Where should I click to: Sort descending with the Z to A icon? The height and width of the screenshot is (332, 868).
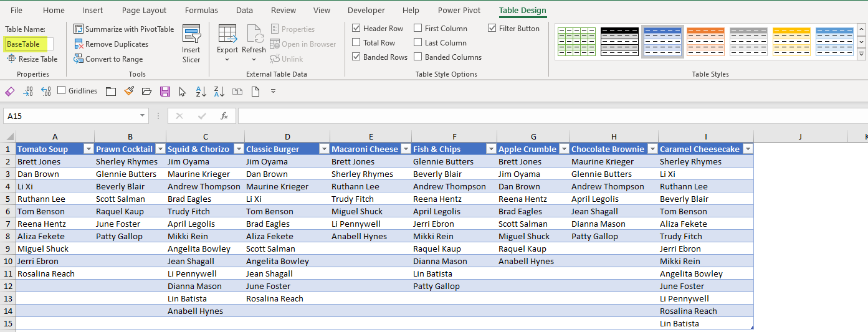pyautogui.click(x=219, y=92)
